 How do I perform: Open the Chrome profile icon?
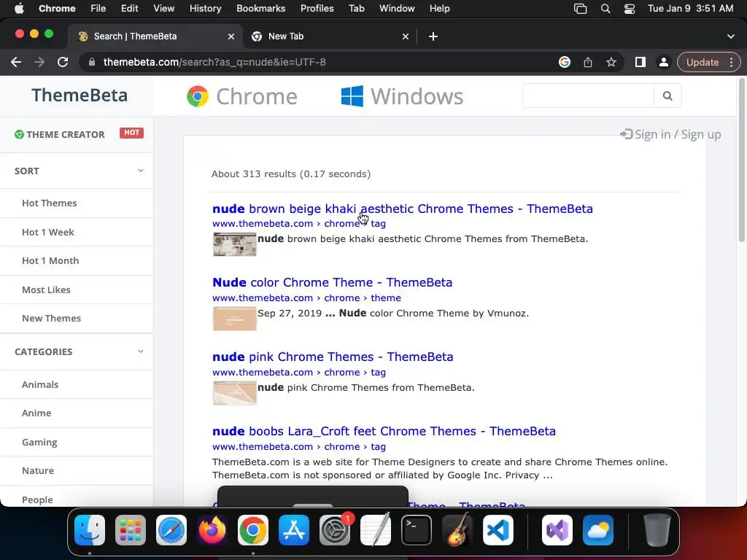coord(663,63)
